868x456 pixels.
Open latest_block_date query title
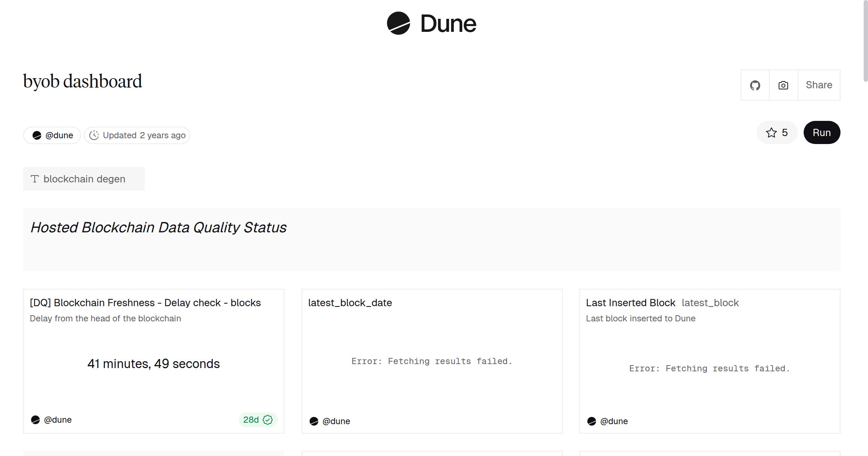coord(350,303)
